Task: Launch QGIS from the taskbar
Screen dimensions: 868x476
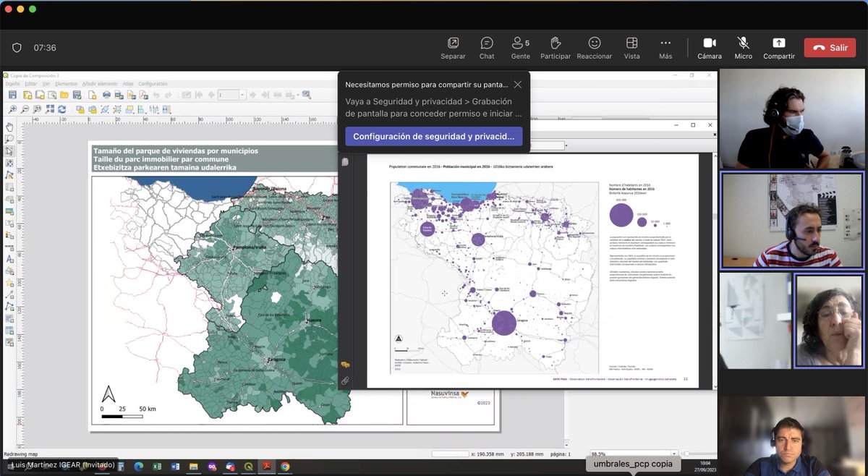Action: pyautogui.click(x=250, y=467)
